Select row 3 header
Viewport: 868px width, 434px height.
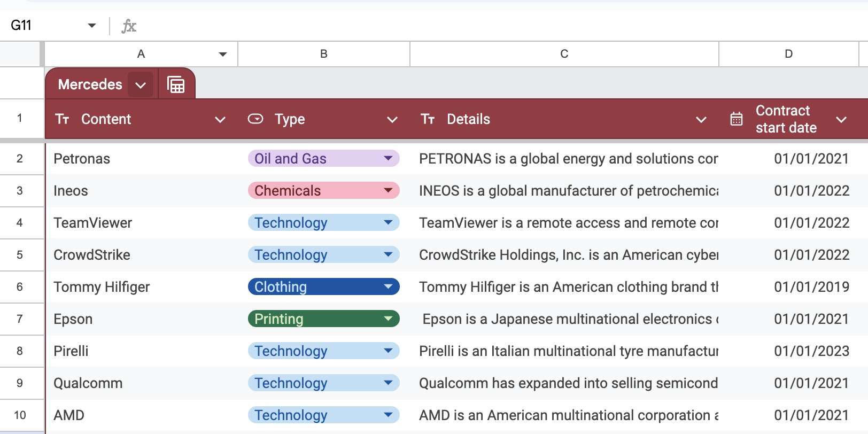click(20, 191)
